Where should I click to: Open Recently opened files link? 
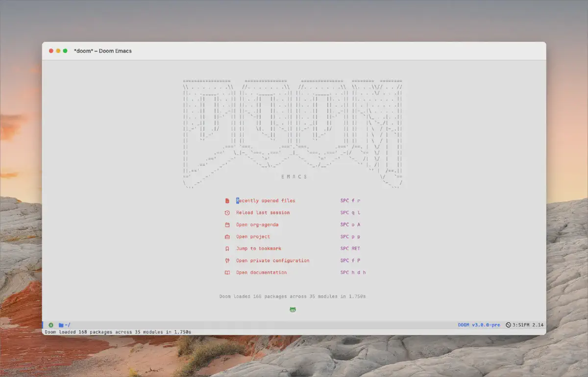(x=266, y=201)
